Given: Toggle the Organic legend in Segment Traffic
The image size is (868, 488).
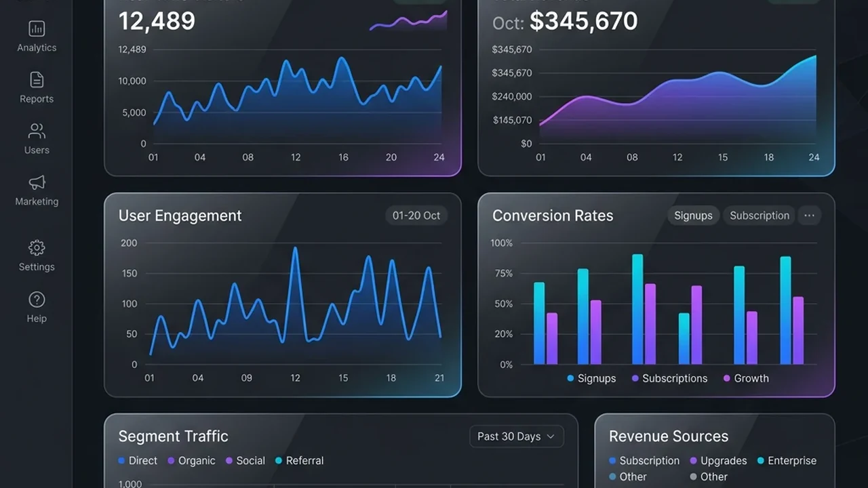Looking at the screenshot, I should [x=191, y=461].
